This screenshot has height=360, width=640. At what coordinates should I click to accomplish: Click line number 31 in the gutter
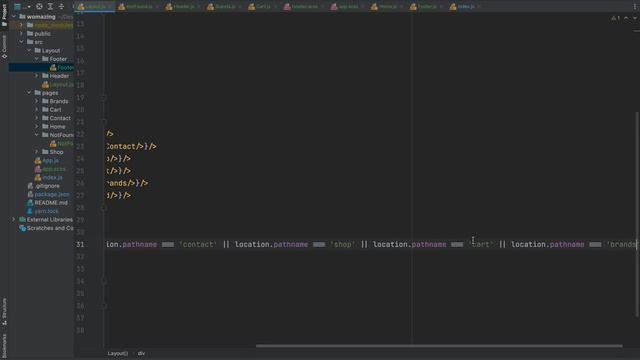point(80,244)
